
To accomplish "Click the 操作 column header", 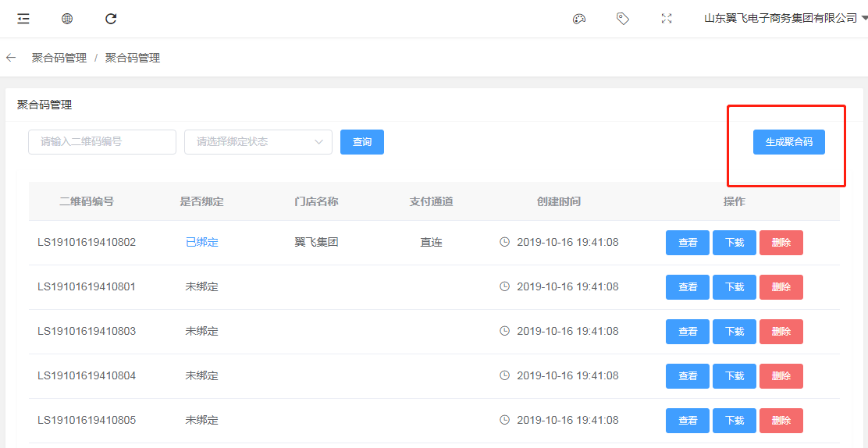I will click(x=735, y=201).
